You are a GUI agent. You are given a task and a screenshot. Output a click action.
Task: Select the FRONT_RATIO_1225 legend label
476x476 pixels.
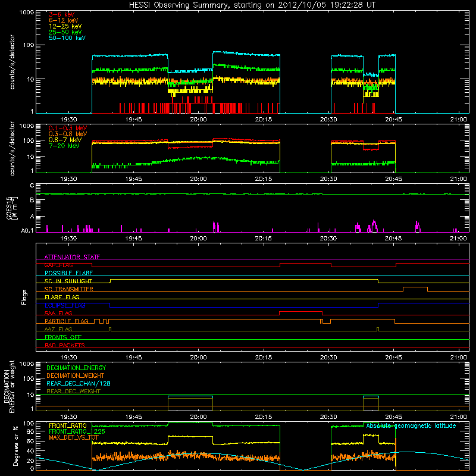point(77,431)
